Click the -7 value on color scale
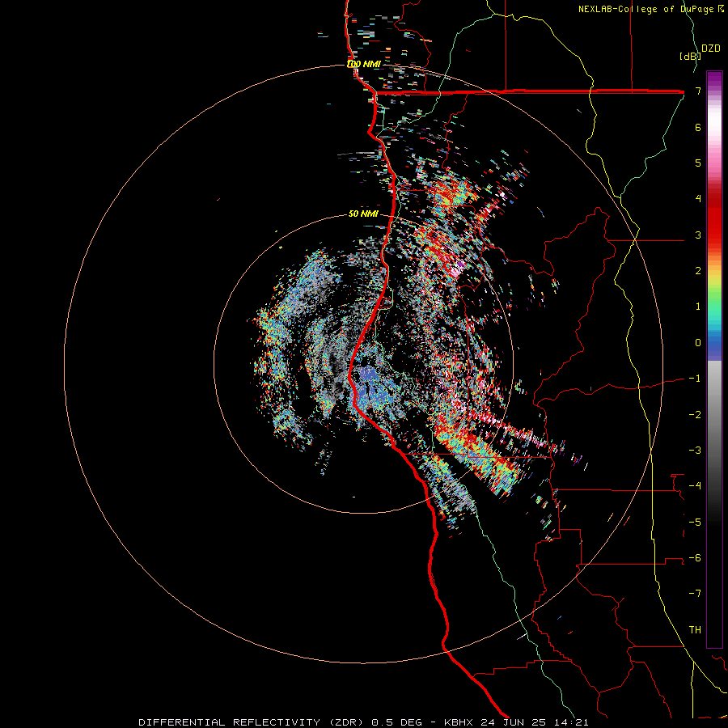This screenshot has height=728, width=728. 695,594
